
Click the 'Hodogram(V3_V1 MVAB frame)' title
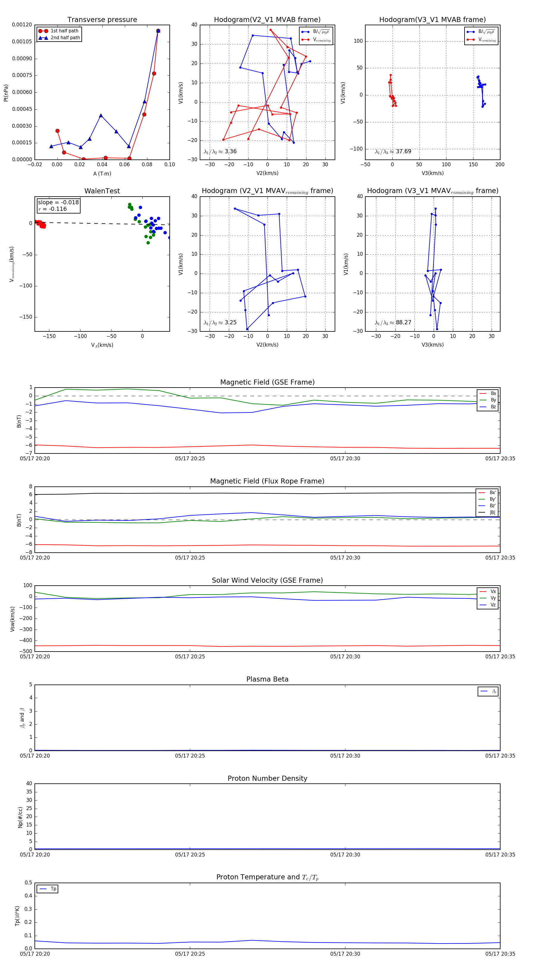coord(432,20)
